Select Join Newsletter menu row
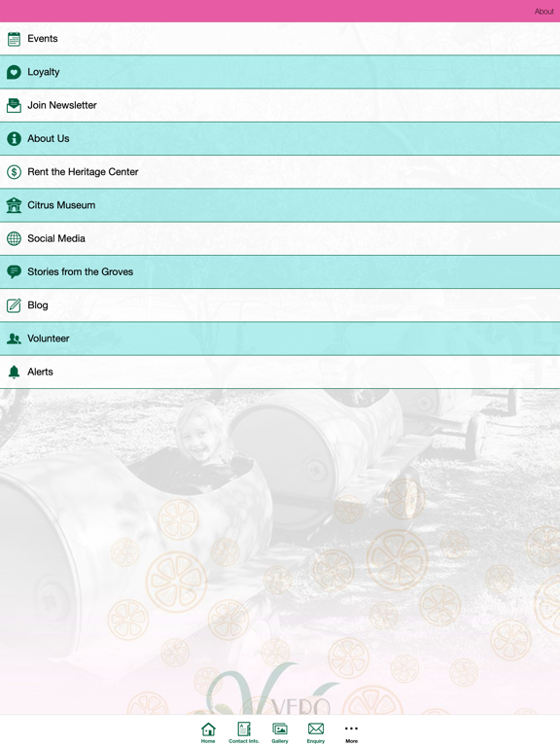The height and width of the screenshot is (747, 560). pyautogui.click(x=280, y=105)
